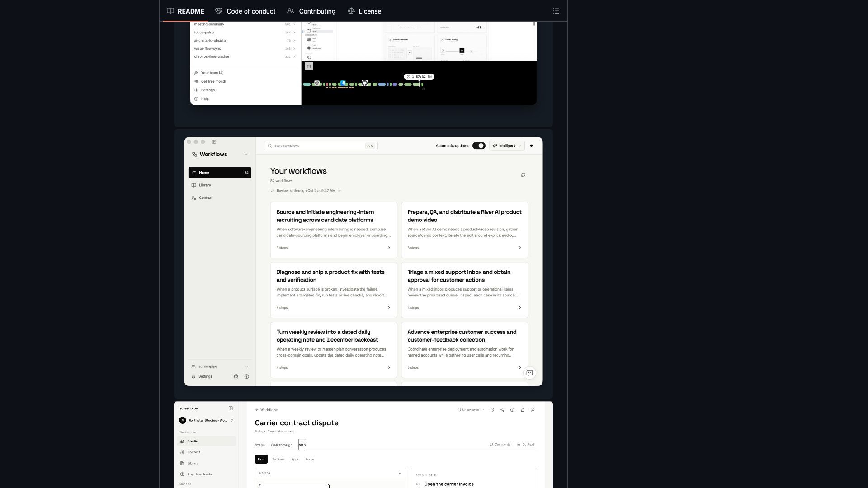Click the share icon in the workflow header
Screen dimensions: 868x488
pyautogui.click(x=502, y=410)
